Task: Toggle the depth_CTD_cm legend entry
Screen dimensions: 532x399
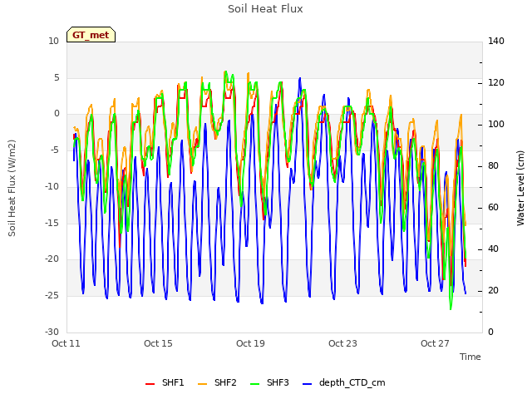Action: click(x=343, y=382)
